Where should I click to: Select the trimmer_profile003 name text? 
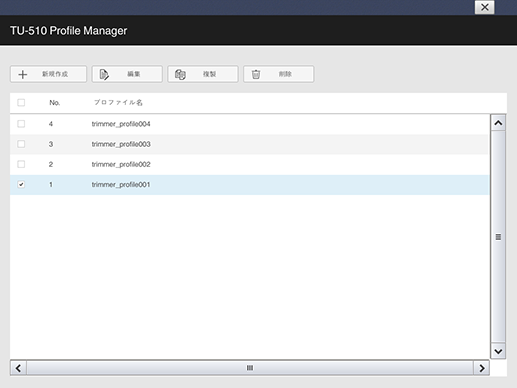(121, 144)
